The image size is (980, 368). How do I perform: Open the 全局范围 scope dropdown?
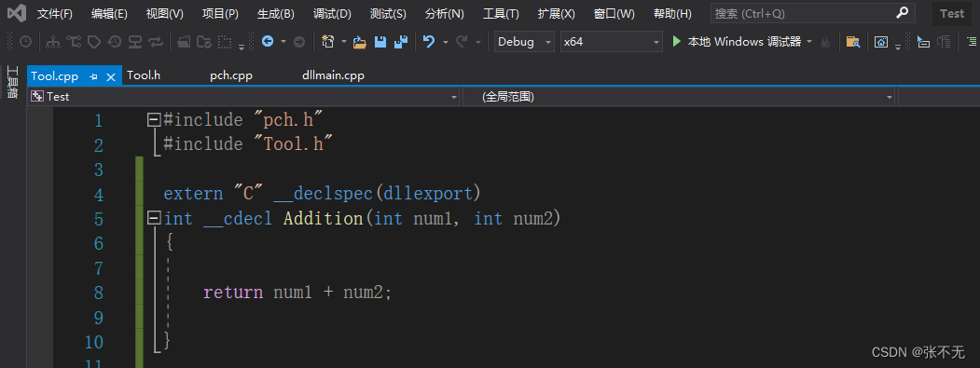(x=679, y=97)
